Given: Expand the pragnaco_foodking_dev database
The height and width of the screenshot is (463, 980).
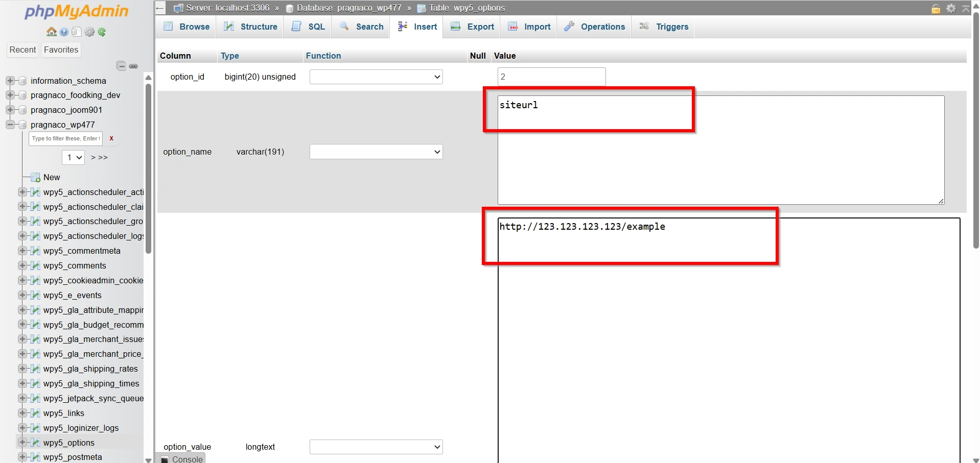Looking at the screenshot, I should [x=10, y=95].
